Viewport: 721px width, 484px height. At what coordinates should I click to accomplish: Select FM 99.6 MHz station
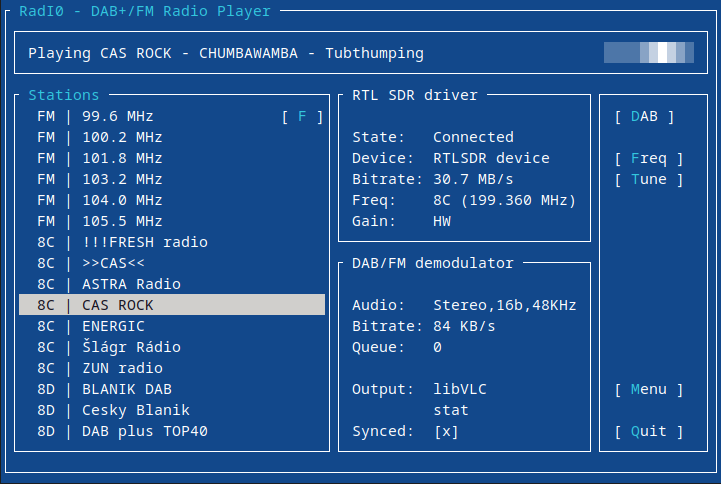point(172,116)
